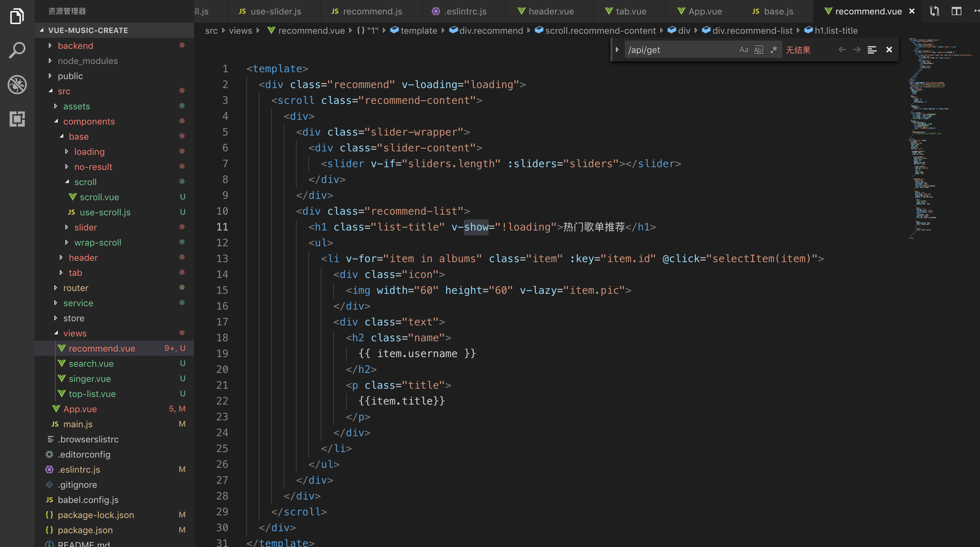Close the find widget
Screen dimensions: 980x547
tap(889, 50)
